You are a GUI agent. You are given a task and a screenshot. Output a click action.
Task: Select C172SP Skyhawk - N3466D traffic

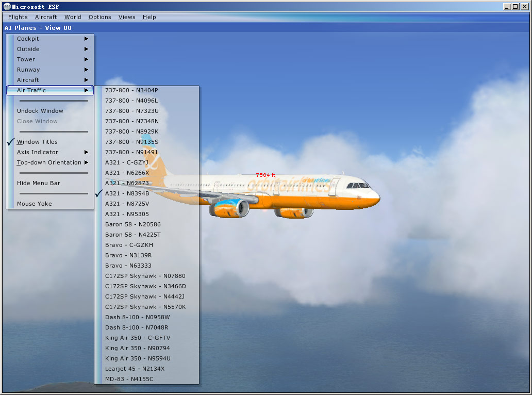click(x=146, y=286)
